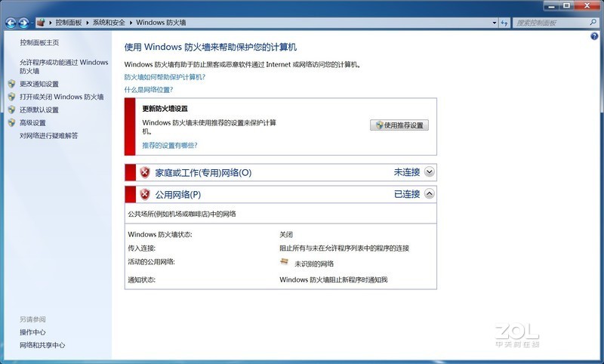Click 使用推荐设置 button
Screen dimensions: 604x364
399,125
